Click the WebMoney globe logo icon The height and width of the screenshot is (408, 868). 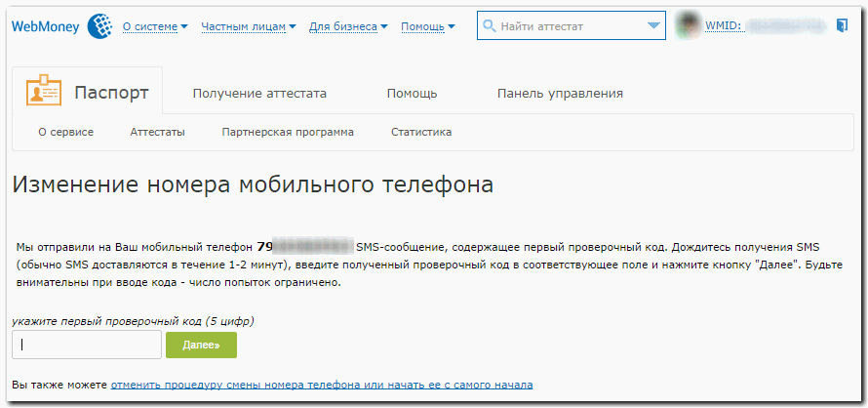tap(99, 26)
